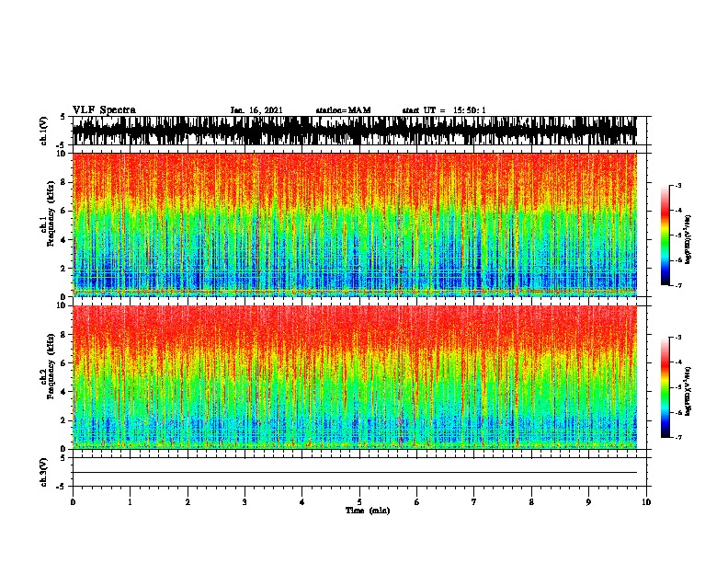728x563 pixels.
Task: Click the '6' kHz tick on ch.2 spectrogram
Action: pyautogui.click(x=63, y=363)
